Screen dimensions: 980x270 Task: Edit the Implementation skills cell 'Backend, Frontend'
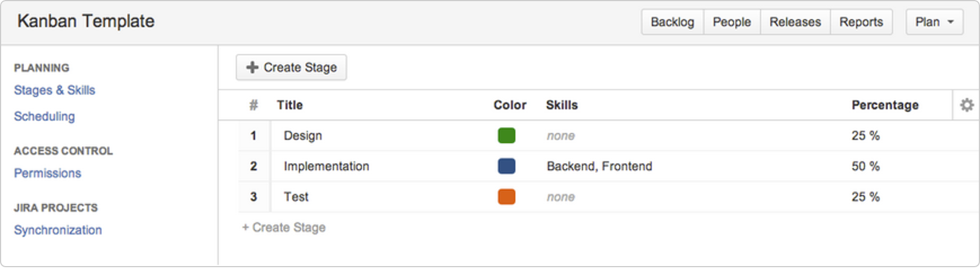point(599,166)
